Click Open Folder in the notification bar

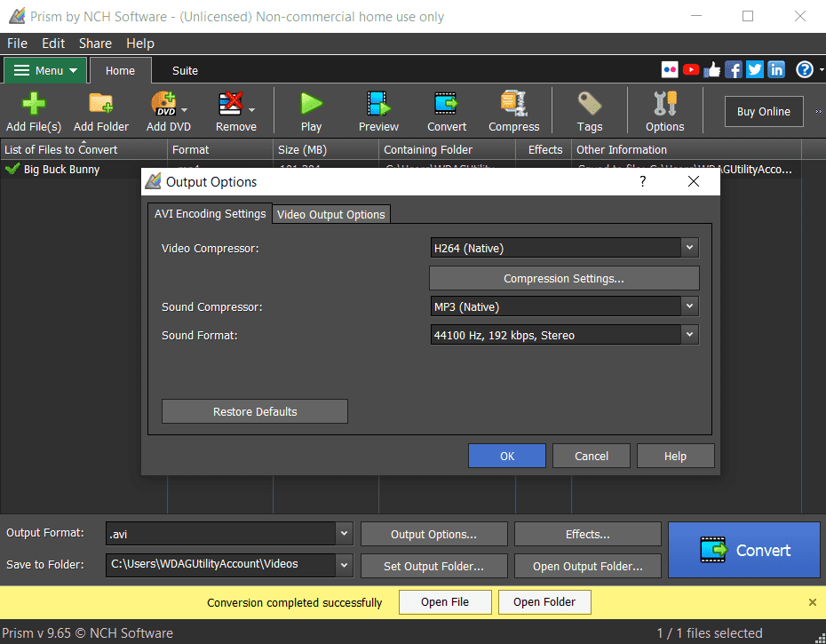544,602
